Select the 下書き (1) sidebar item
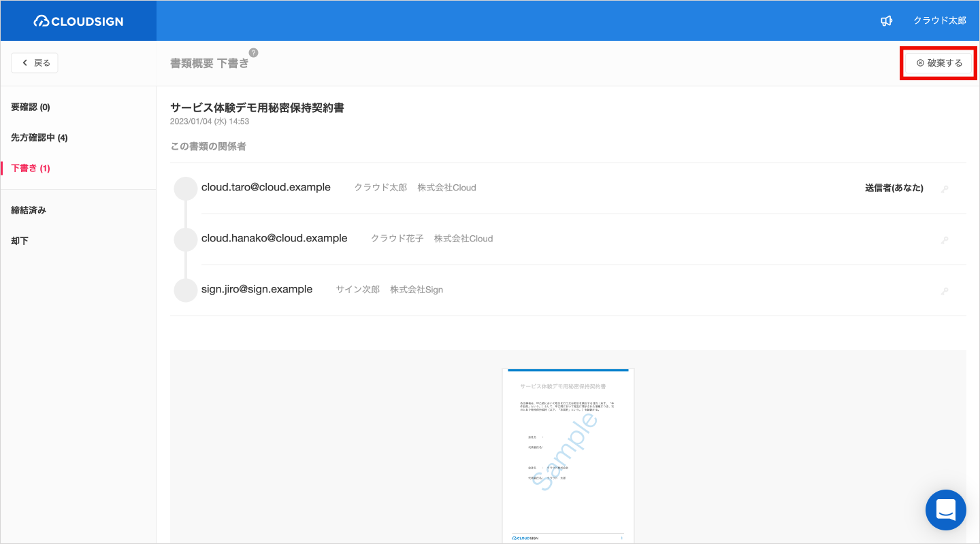 [31, 169]
